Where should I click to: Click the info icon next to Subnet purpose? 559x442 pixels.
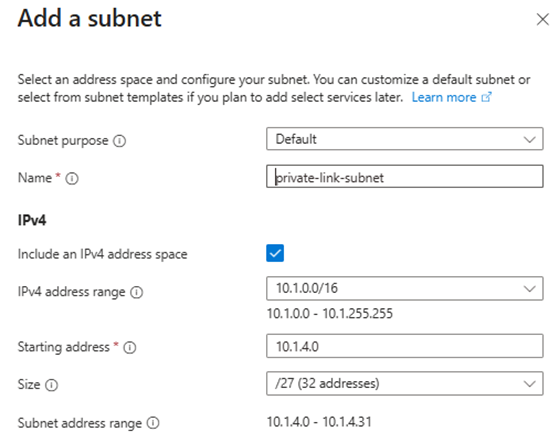click(119, 141)
